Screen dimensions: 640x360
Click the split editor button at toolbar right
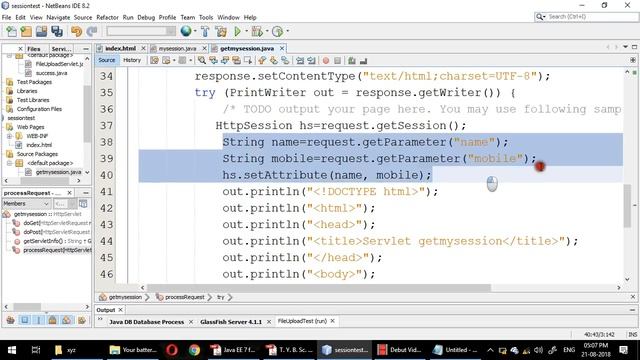click(633, 60)
